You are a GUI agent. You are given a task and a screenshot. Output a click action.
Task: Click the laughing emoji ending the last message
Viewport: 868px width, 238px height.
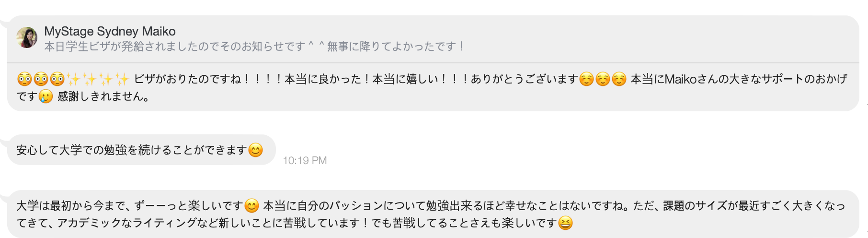[566, 223]
